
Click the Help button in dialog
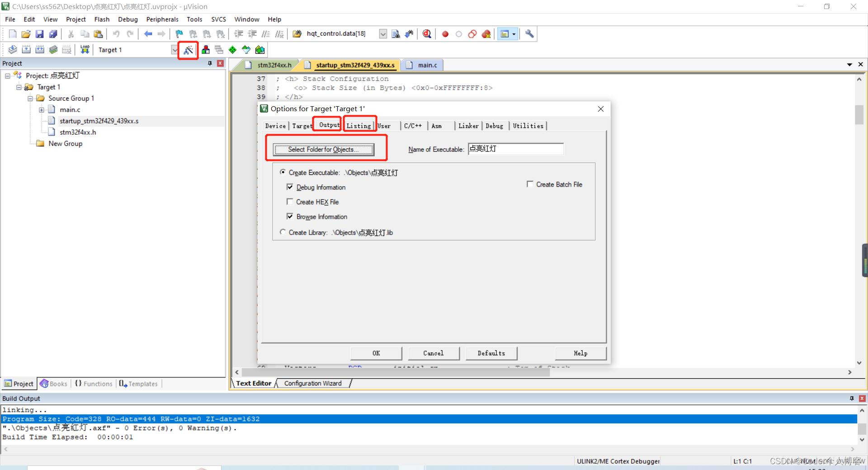coord(580,353)
